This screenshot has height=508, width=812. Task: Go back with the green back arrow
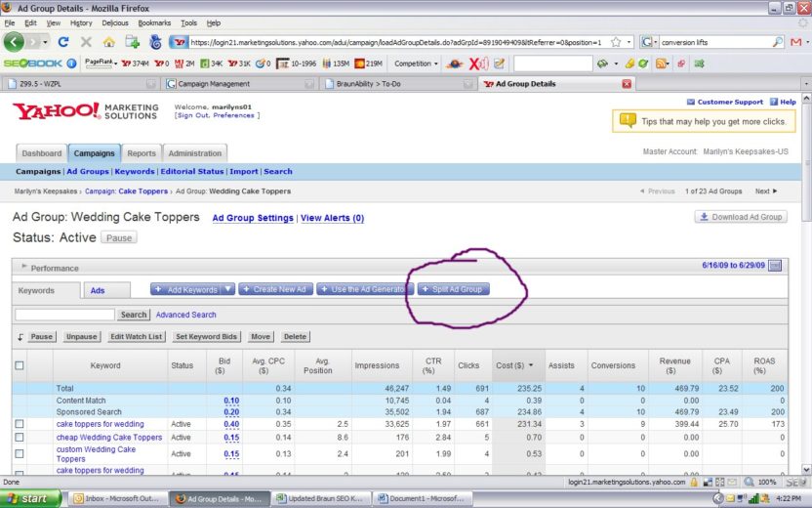(14, 42)
